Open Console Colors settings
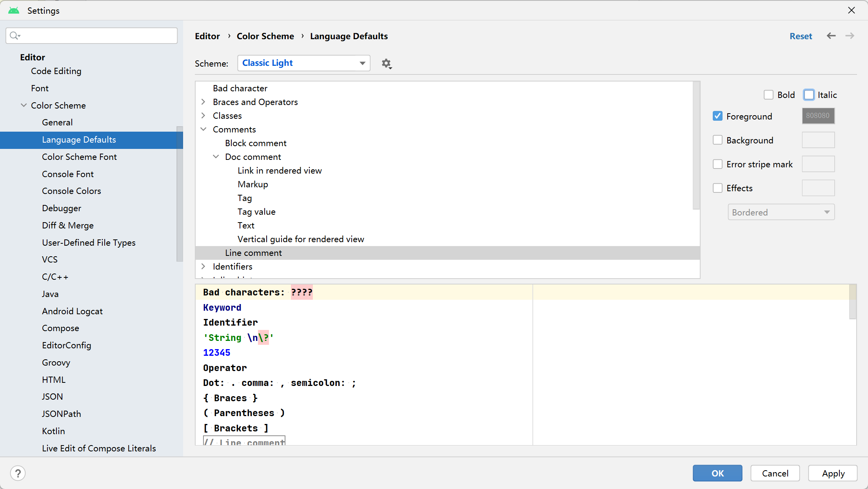Viewport: 868px width, 489px height. click(71, 191)
